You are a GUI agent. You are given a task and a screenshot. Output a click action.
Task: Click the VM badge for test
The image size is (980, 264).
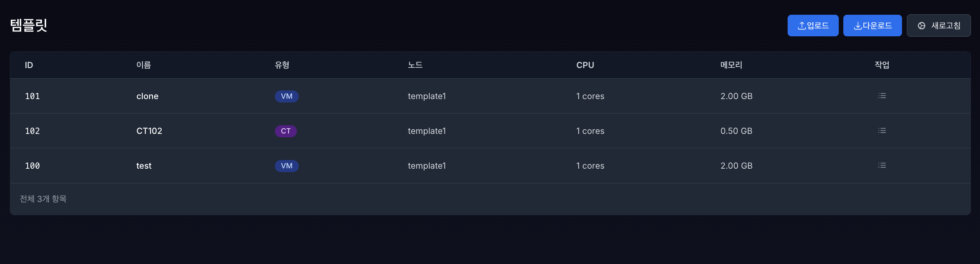287,166
